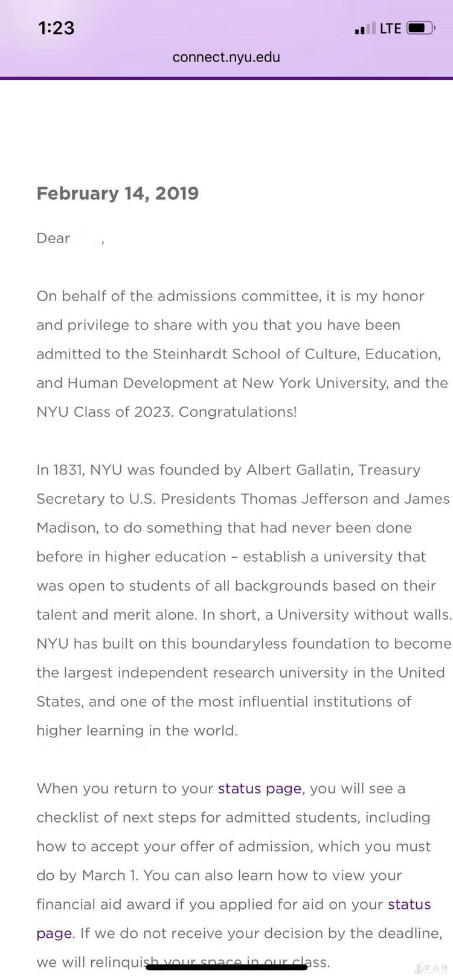Tap the connect.nyu.edu address text
Image resolution: width=453 pixels, height=980 pixels.
pyautogui.click(x=226, y=57)
